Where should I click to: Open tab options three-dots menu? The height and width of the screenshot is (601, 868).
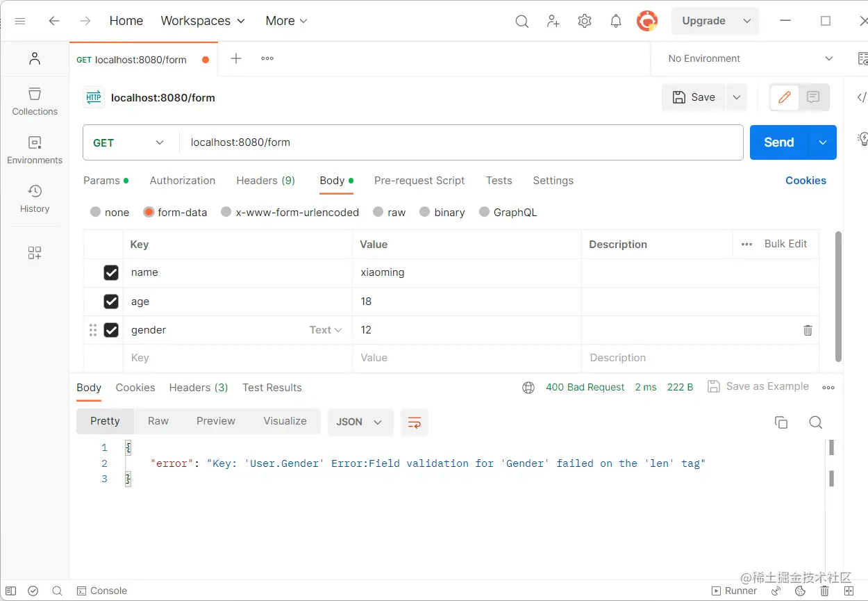267,58
